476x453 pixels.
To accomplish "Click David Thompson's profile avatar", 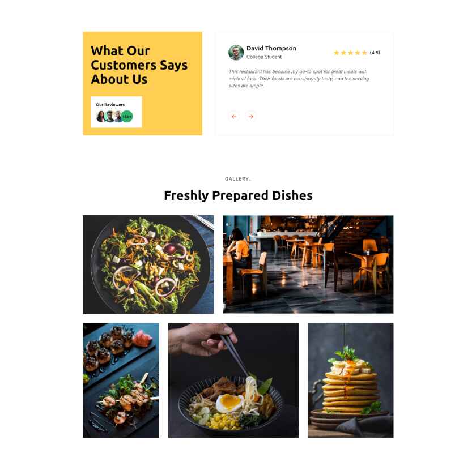I will [236, 53].
